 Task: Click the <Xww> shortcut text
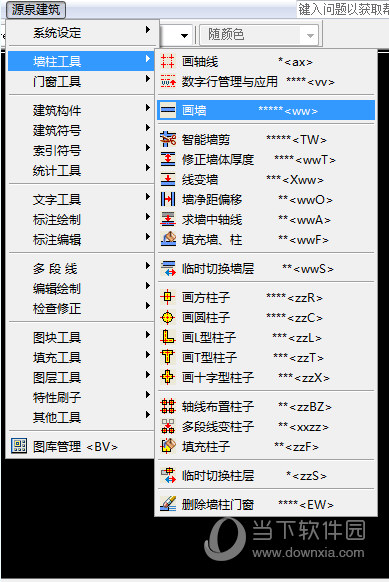click(303, 180)
